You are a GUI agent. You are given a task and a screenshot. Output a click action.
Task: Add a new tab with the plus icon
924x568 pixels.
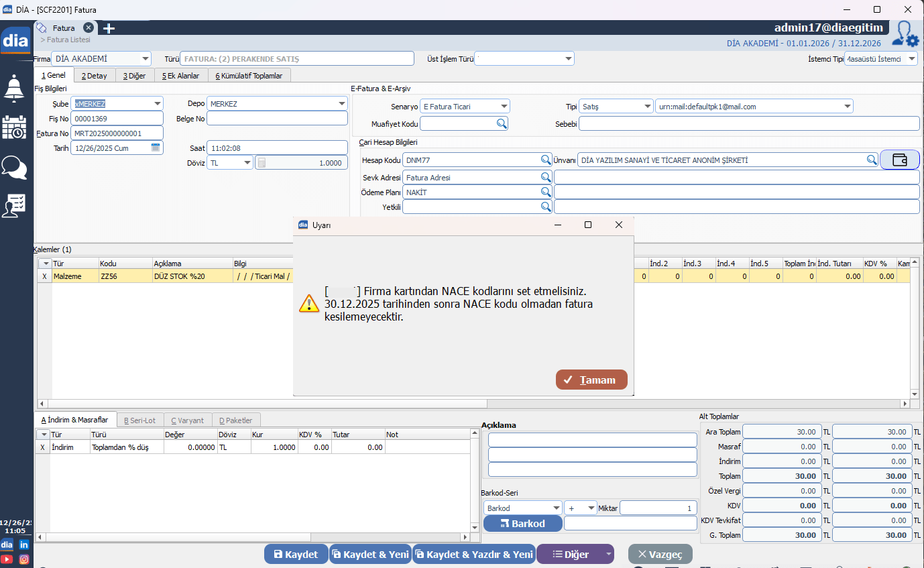point(109,28)
